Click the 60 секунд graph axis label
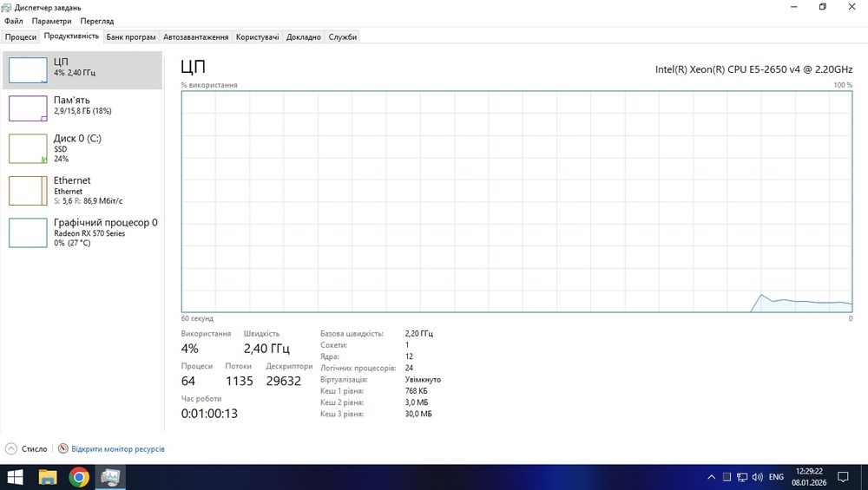Viewport: 868px width, 490px height. 197,318
